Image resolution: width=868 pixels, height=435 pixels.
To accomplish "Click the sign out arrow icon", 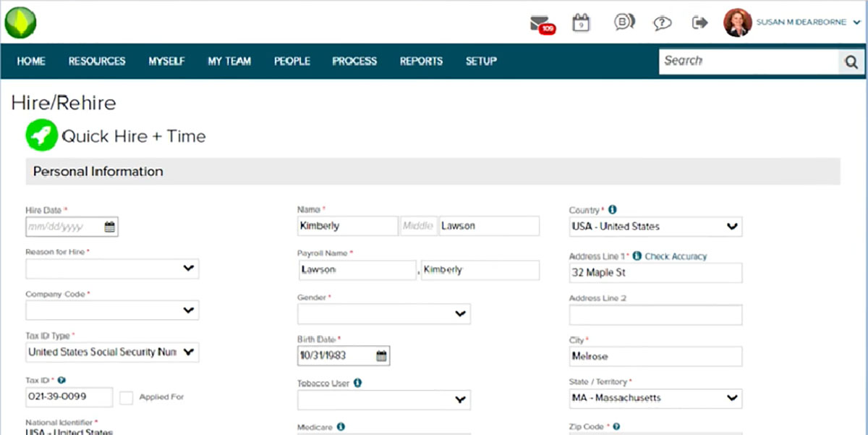I will pyautogui.click(x=699, y=22).
